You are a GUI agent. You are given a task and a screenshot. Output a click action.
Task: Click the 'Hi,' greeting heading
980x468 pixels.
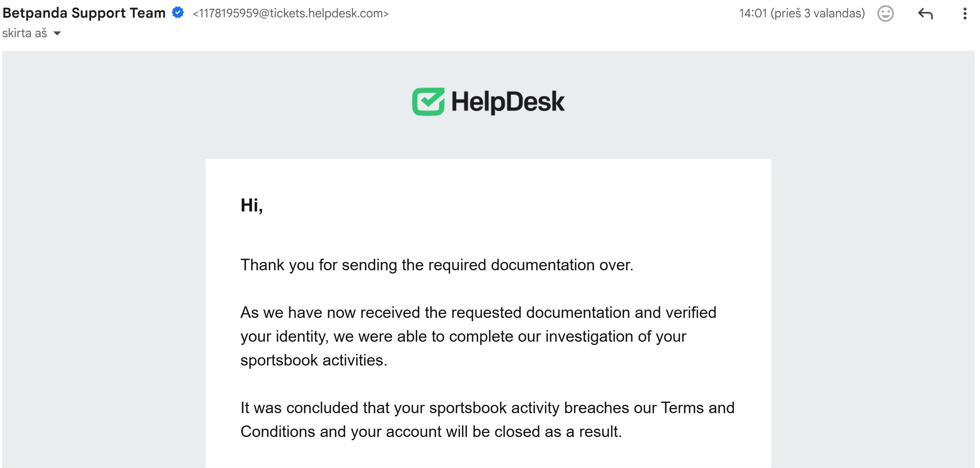click(251, 205)
